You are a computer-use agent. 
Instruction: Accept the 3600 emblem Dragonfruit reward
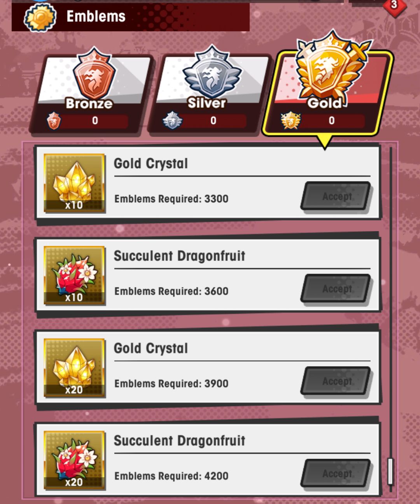[x=336, y=288]
